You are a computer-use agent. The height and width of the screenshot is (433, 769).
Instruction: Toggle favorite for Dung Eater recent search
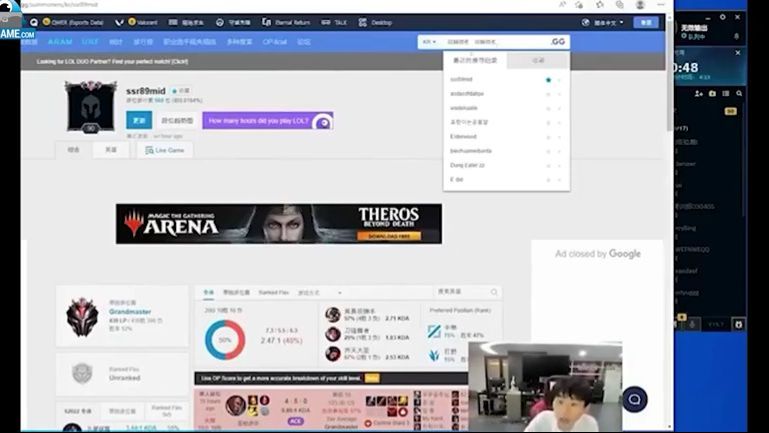tap(548, 166)
